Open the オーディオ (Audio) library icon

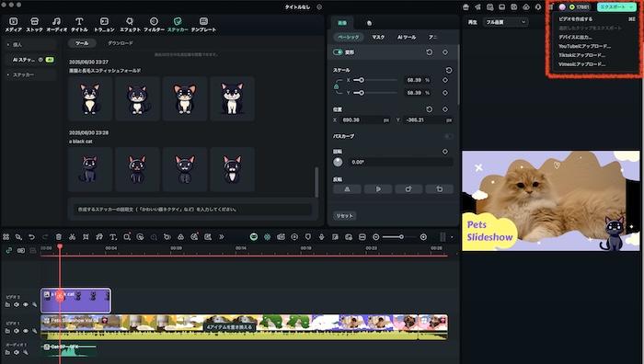point(56,24)
